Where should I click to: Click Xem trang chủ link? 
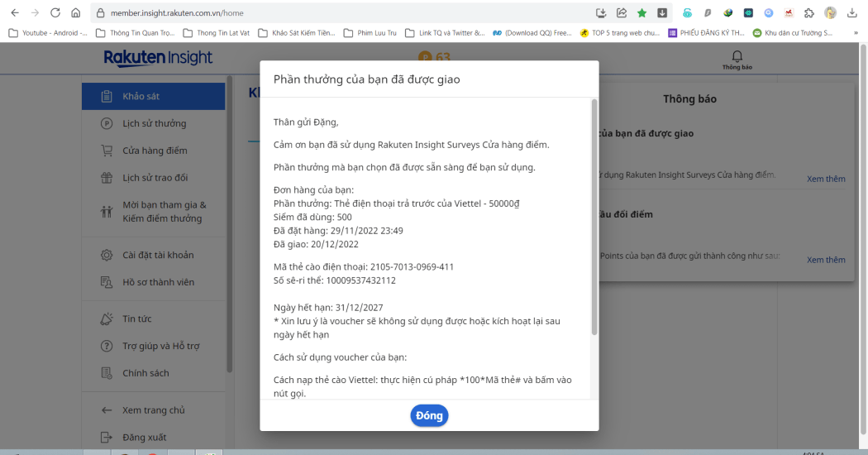point(153,410)
